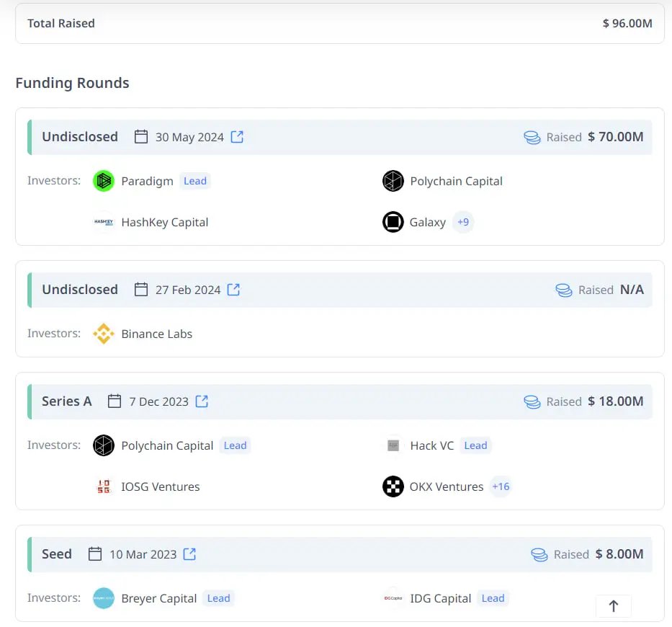Click the Lead badge next to Hack VC
This screenshot has height=627, width=672.
(475, 445)
